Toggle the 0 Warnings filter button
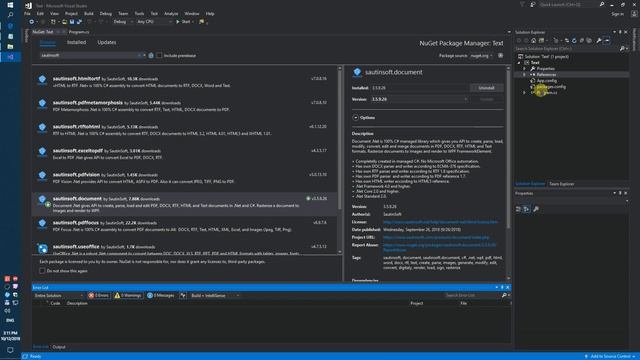Viewport: 640px width, 360px height. [128, 296]
